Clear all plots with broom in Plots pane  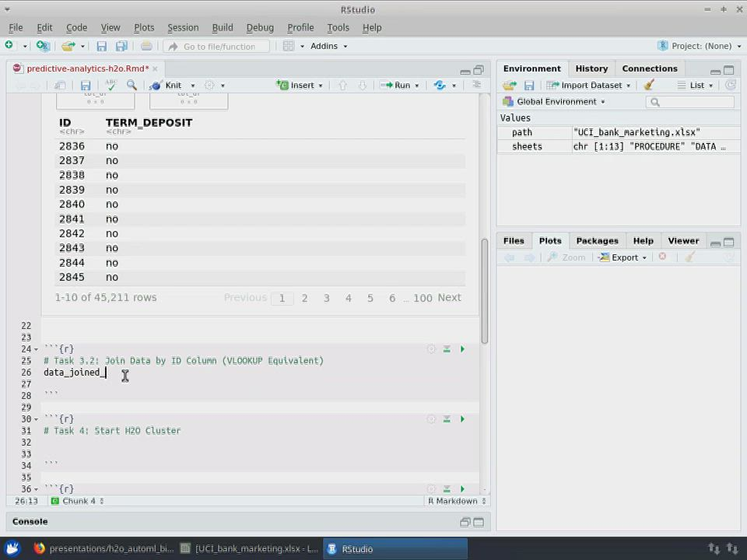coord(689,257)
